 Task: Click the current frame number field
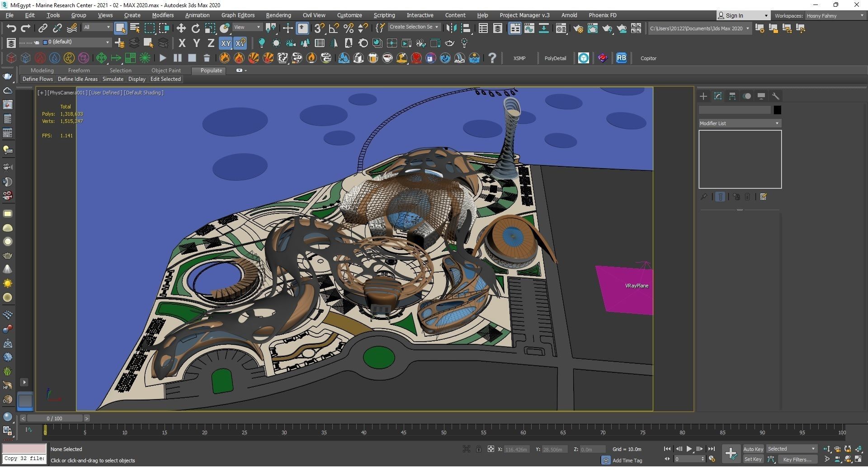click(x=687, y=459)
